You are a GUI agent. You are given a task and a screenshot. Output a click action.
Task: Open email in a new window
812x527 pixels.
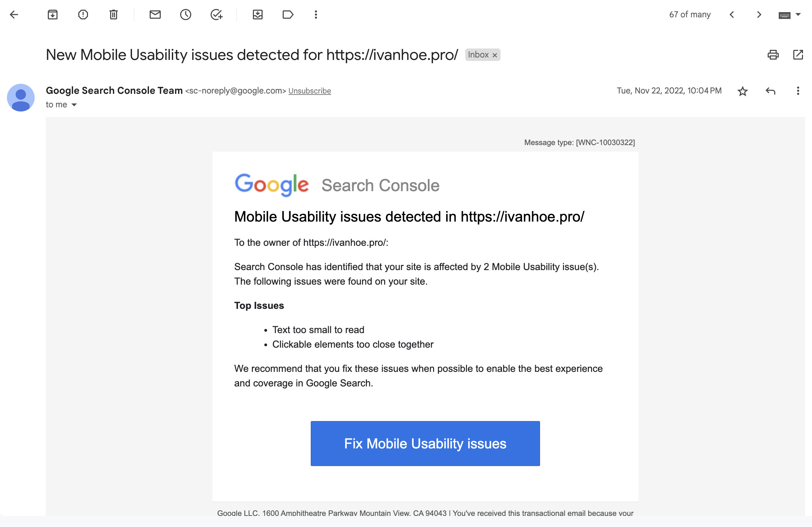click(x=798, y=55)
